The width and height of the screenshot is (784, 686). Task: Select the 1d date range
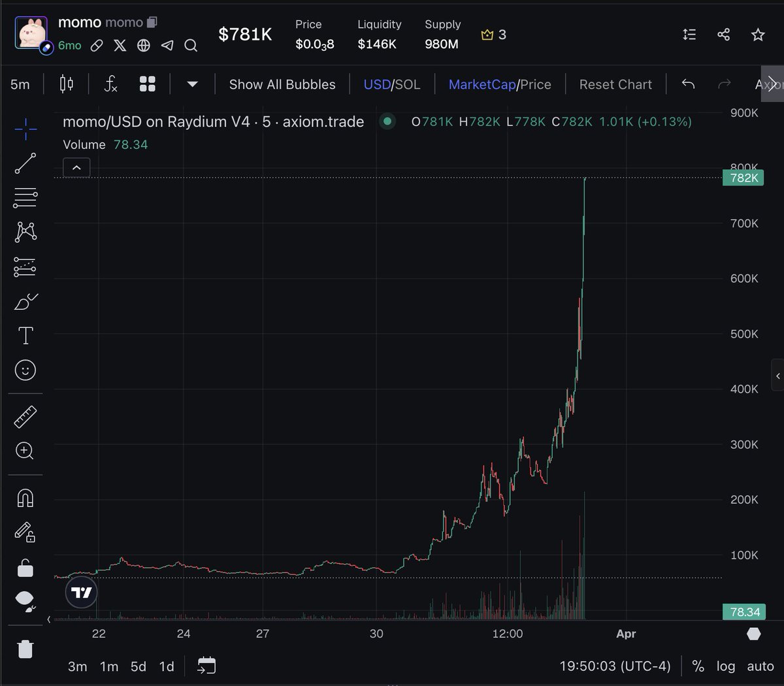(167, 666)
